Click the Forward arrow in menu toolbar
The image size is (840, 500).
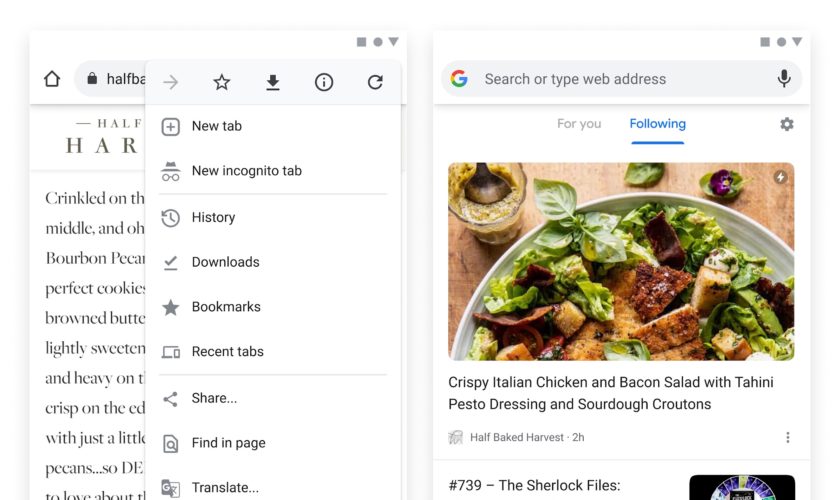170,82
